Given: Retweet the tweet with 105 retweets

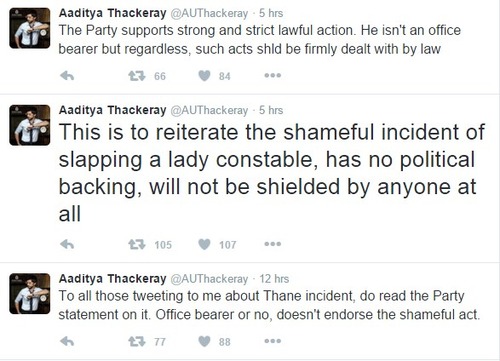Looking at the screenshot, I should pos(137,245).
